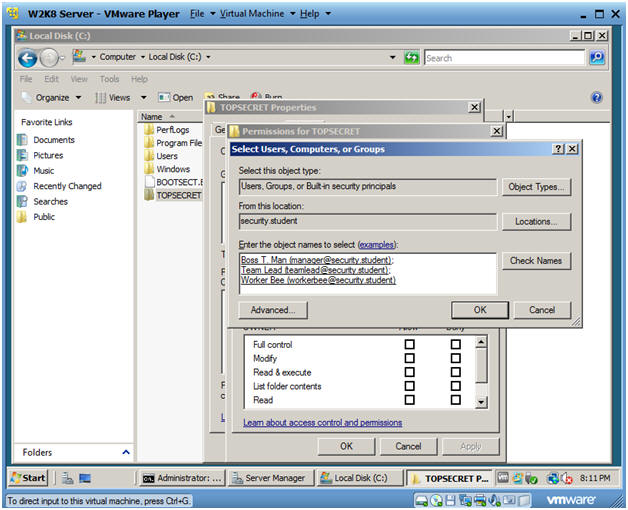This screenshot has width=628, height=510.
Task: Click the Back arrow in Explorer
Action: pos(27,58)
